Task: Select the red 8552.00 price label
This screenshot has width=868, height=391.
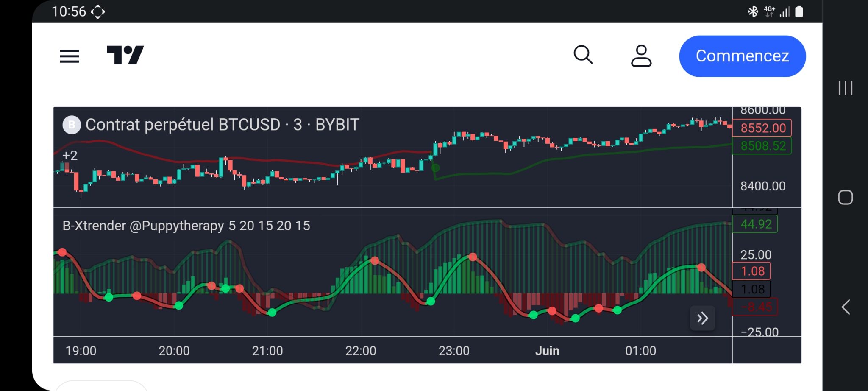Action: click(x=763, y=128)
